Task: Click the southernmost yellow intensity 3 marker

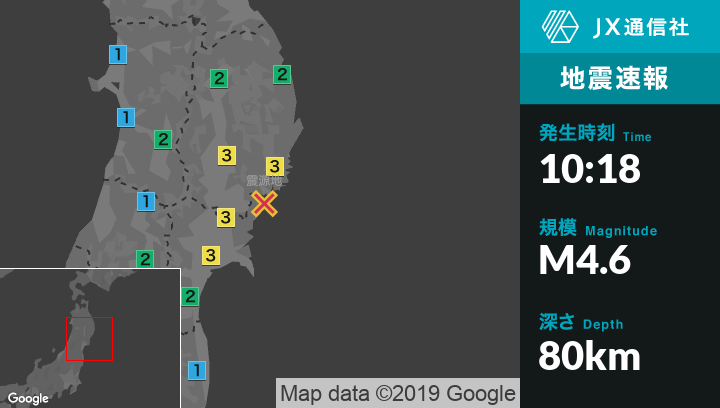Action: point(210,255)
